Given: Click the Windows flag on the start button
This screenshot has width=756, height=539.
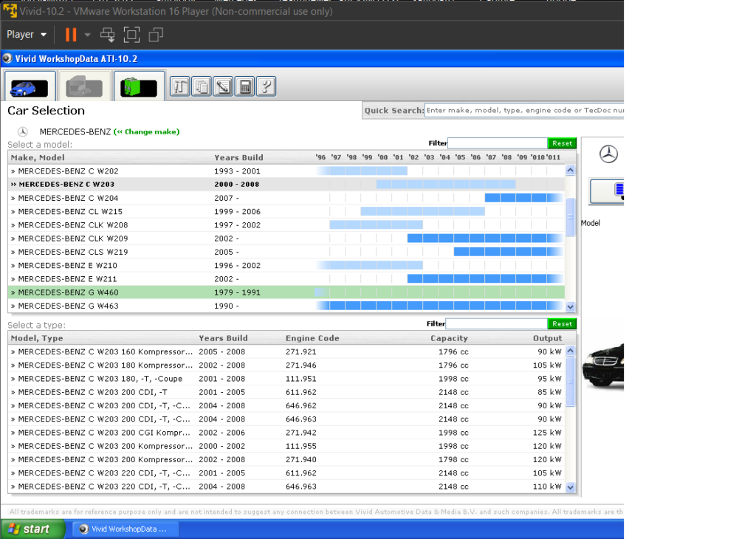Looking at the screenshot, I should (14, 529).
